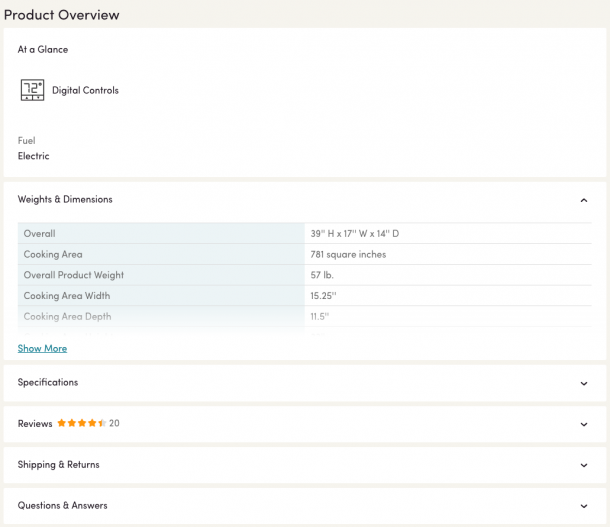Click the Overall Product Weight row
The image size is (610, 527).
click(x=305, y=275)
